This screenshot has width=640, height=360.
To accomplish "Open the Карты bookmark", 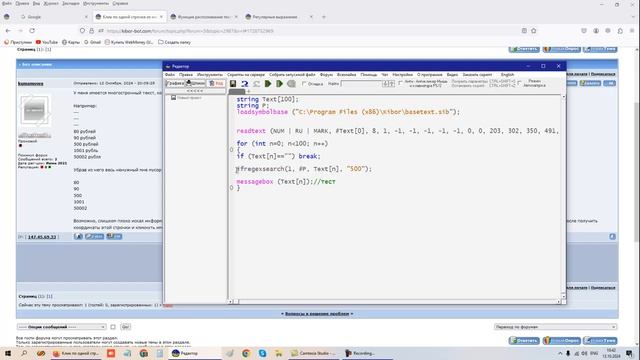I will pyautogui.click(x=71, y=42).
